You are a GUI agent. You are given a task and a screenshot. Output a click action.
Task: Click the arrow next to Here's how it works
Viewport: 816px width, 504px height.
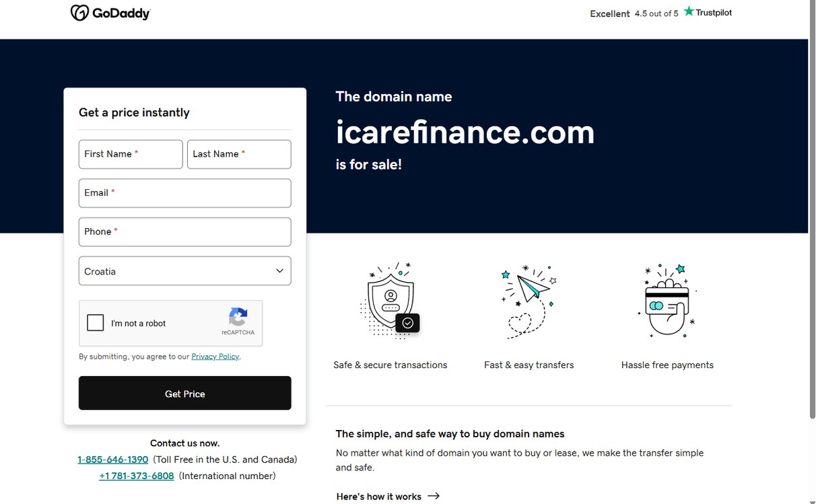point(434,496)
